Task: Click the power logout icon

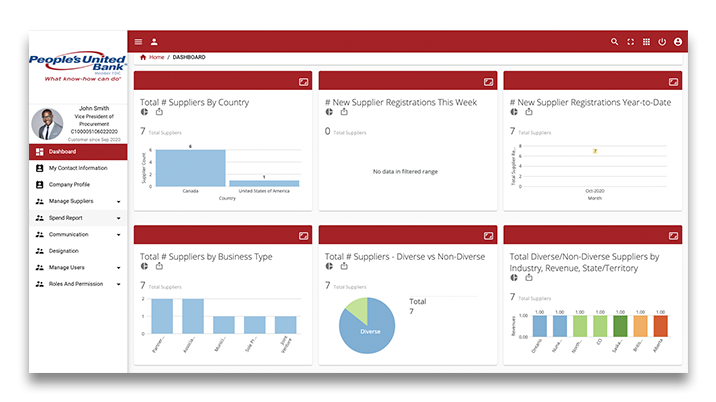Action: (x=662, y=42)
